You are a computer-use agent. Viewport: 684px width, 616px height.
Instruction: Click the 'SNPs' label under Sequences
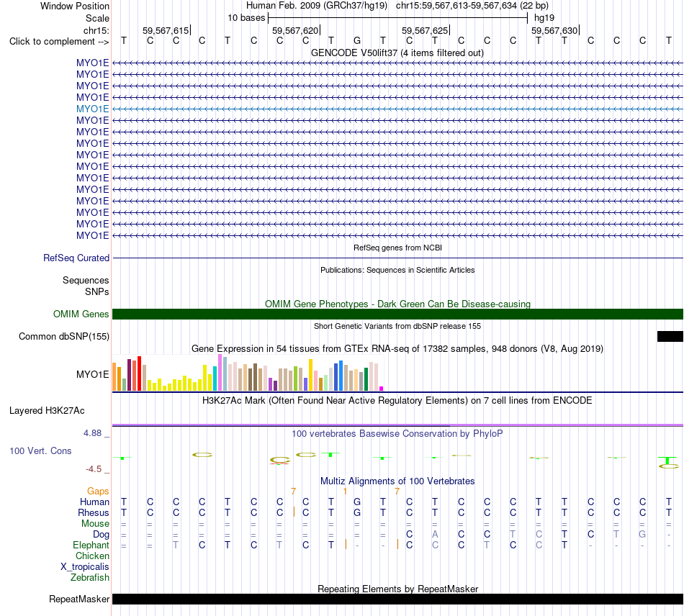pos(97,291)
